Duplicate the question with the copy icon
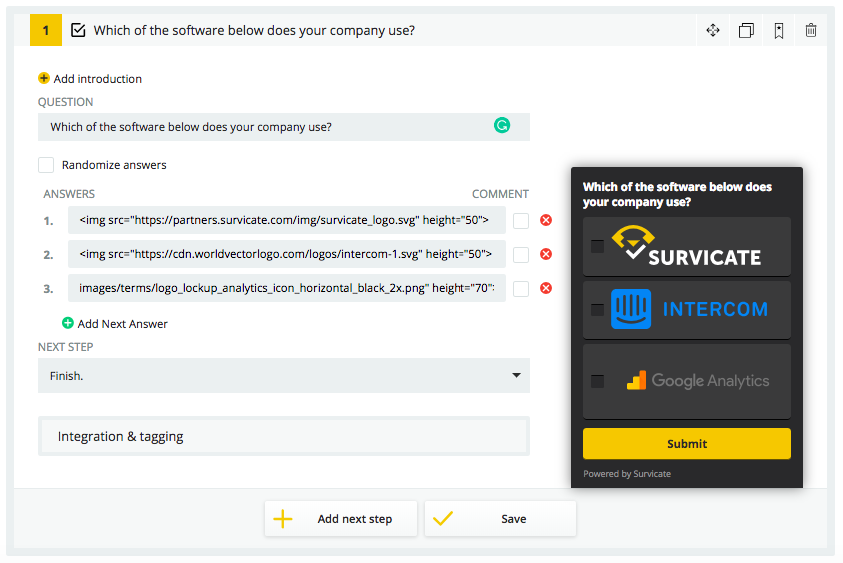843x563 pixels. pos(746,30)
